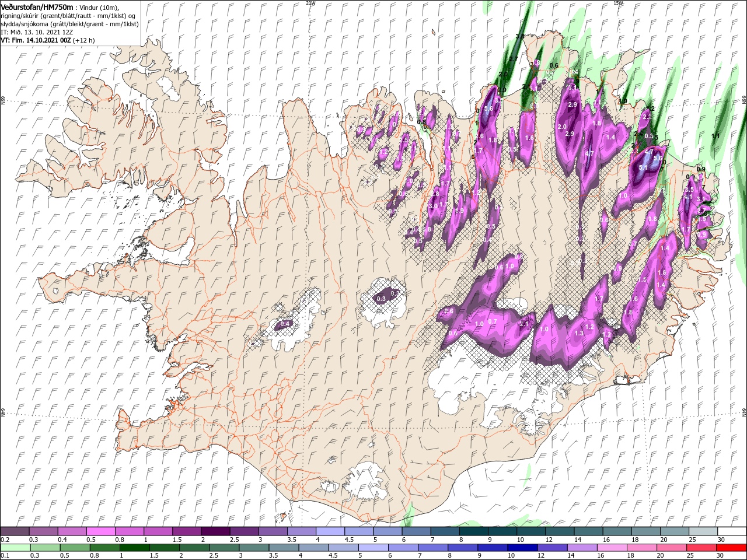
Task: Click the '25' label on snow scale
Action: (692, 540)
